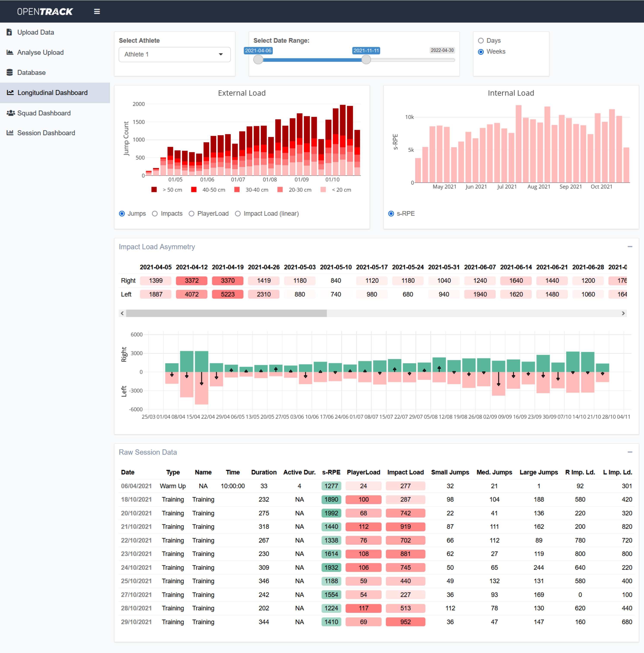Collapse the Impact Load Asymmetry panel

(630, 247)
